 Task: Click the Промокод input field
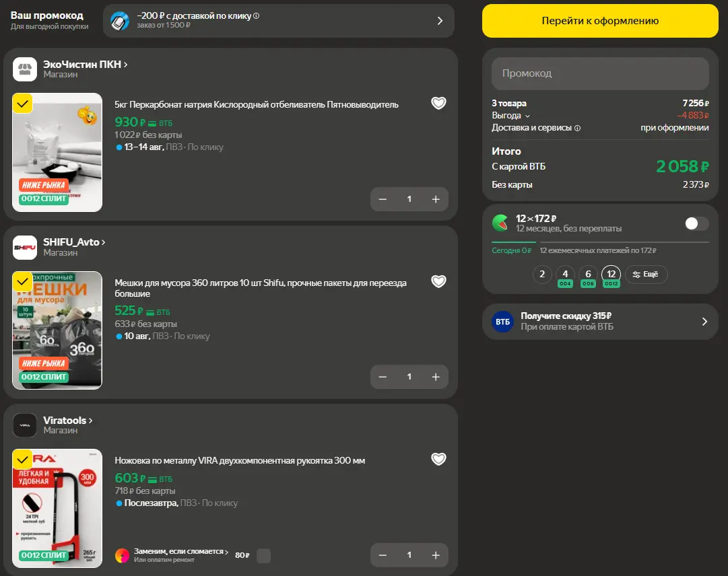(600, 73)
